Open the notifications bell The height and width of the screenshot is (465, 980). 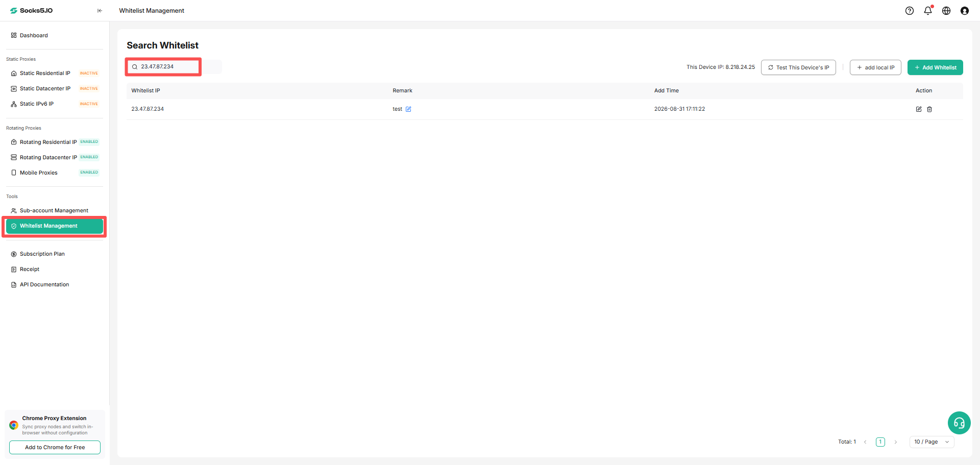click(x=928, y=11)
